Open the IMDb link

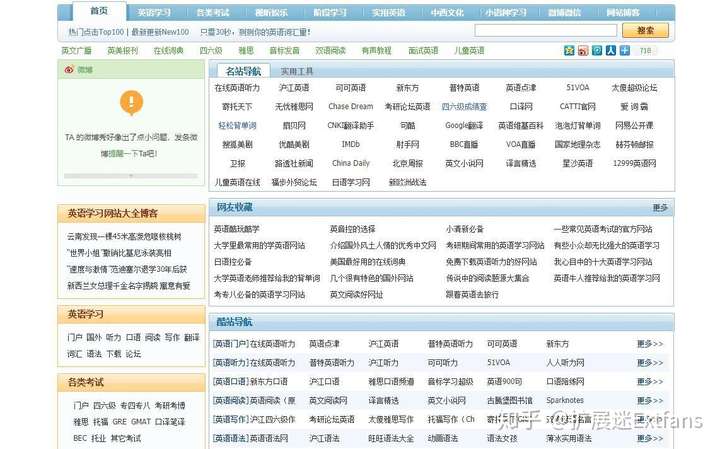[x=351, y=144]
